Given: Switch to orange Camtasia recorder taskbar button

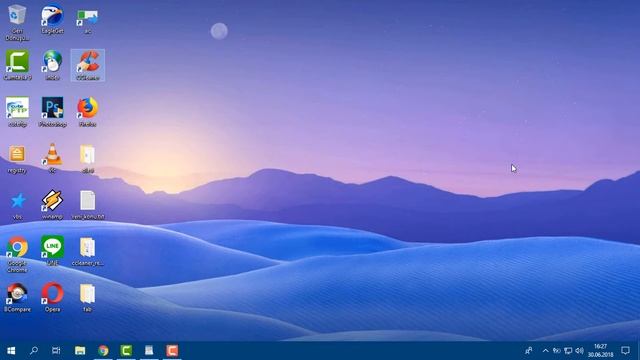Looking at the screenshot, I should [172, 351].
